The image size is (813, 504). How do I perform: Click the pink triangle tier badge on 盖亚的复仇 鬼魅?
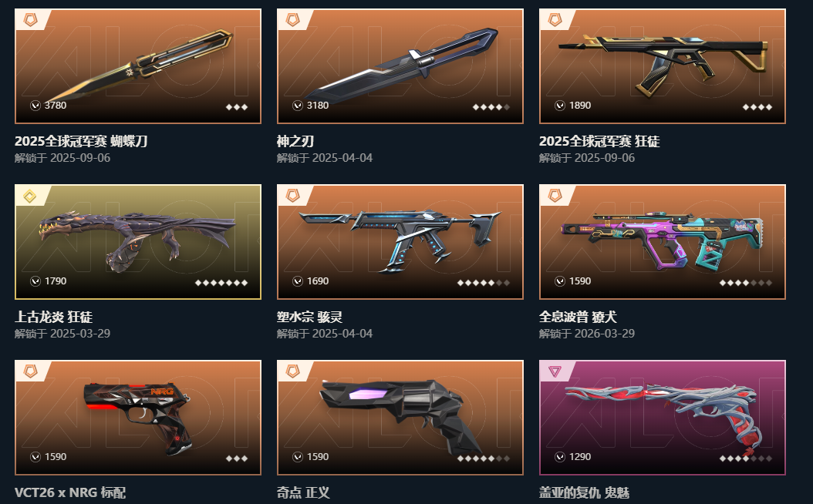(555, 371)
